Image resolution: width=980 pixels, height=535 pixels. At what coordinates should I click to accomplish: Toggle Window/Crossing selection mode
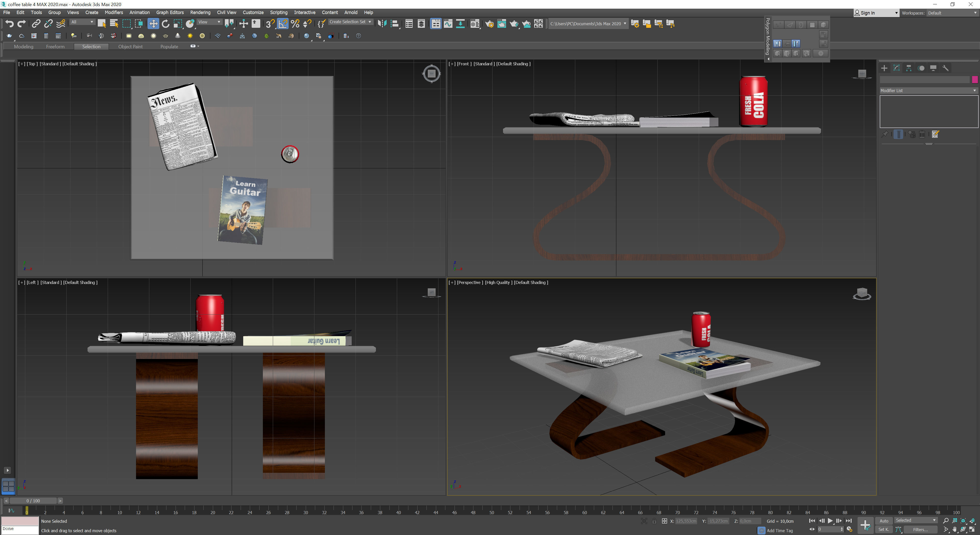click(x=139, y=23)
